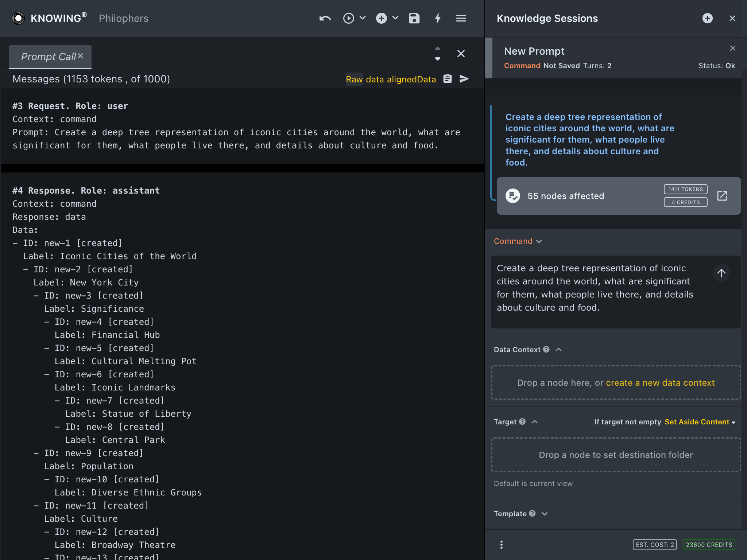Expand the Template section

point(545,514)
